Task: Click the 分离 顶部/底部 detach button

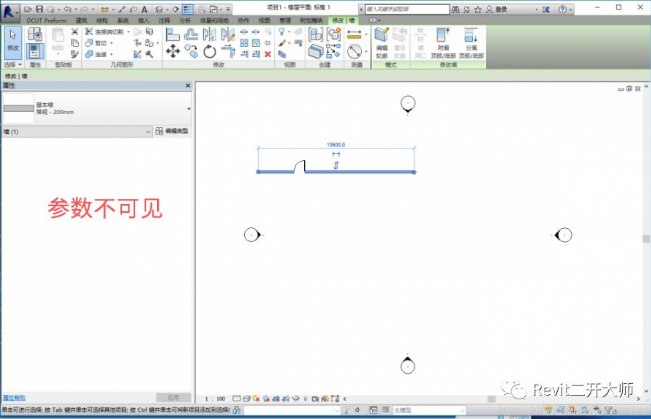Action: [471, 43]
